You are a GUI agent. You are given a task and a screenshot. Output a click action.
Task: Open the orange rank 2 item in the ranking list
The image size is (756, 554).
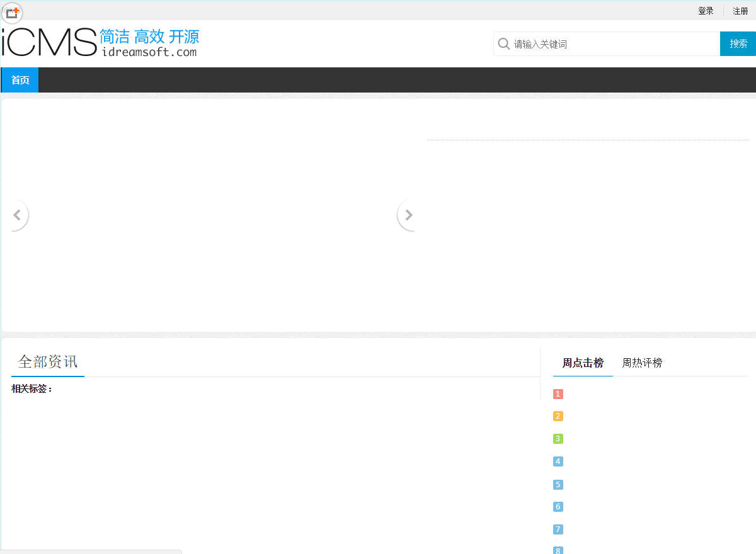click(x=558, y=416)
